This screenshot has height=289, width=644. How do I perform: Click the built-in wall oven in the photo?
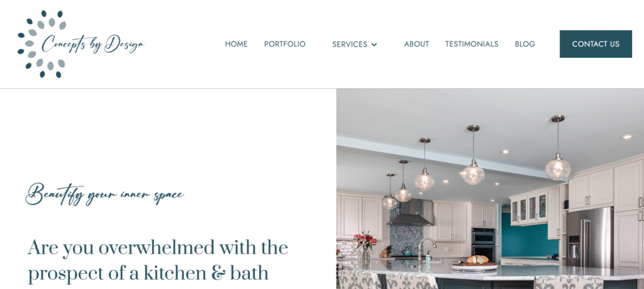point(484,244)
